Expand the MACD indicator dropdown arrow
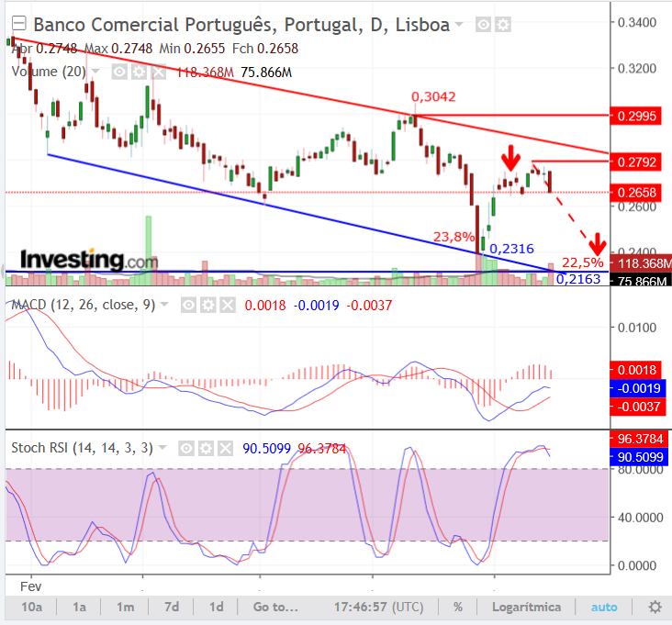The width and height of the screenshot is (672, 625). click(x=164, y=305)
